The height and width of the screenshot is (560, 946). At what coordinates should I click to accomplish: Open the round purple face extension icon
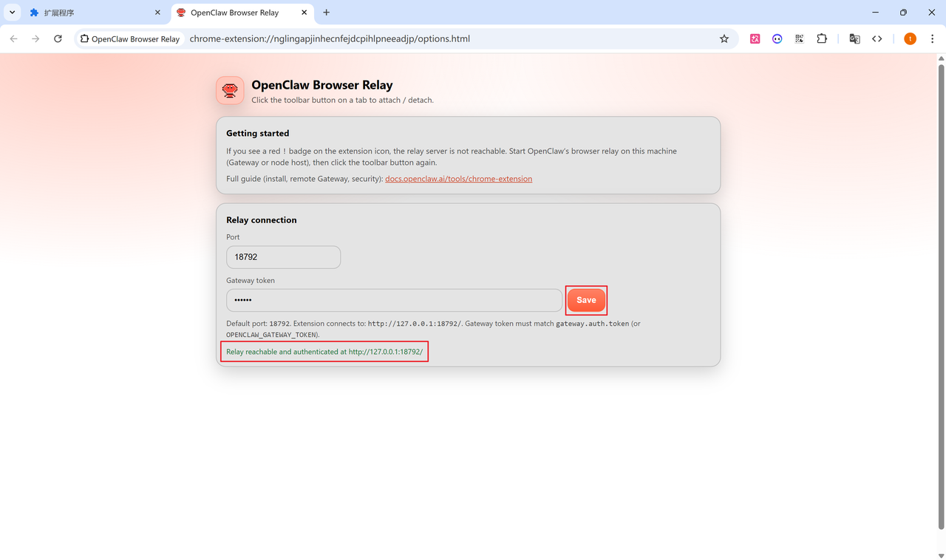pos(777,39)
